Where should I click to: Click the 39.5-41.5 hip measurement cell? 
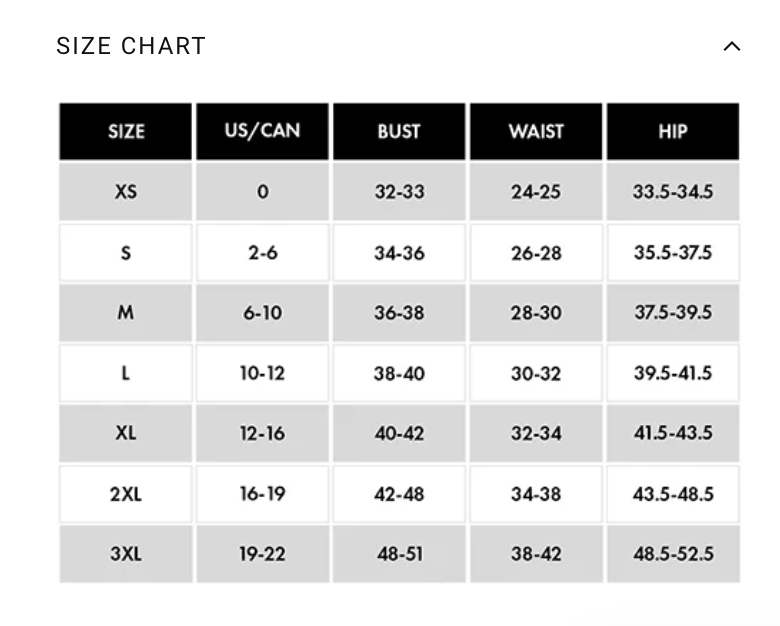(673, 373)
